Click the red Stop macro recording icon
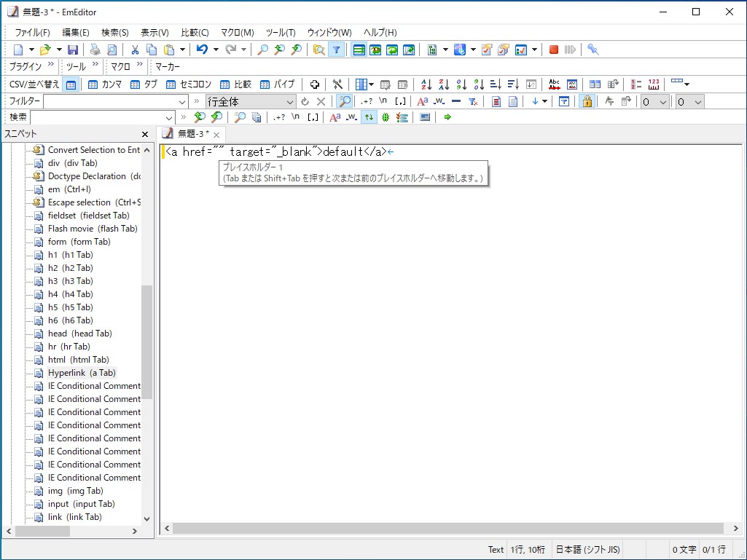Image resolution: width=747 pixels, height=560 pixels. tap(554, 50)
